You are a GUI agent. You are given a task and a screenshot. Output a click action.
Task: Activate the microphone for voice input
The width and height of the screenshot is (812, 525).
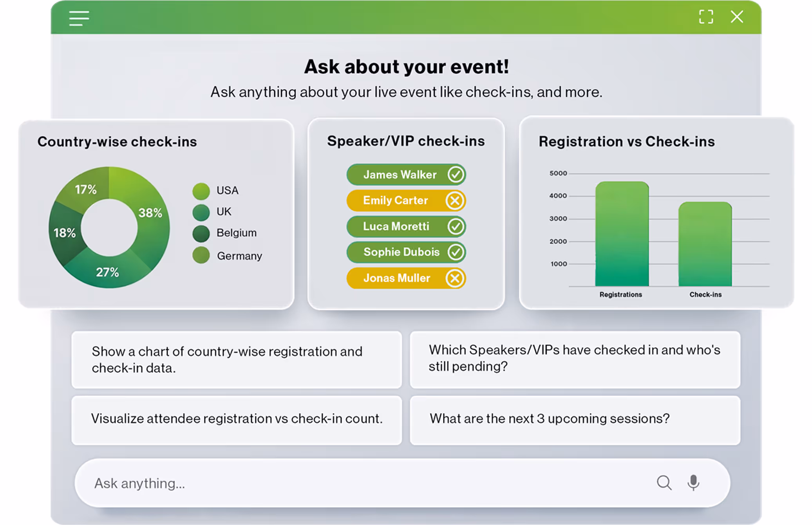click(693, 483)
